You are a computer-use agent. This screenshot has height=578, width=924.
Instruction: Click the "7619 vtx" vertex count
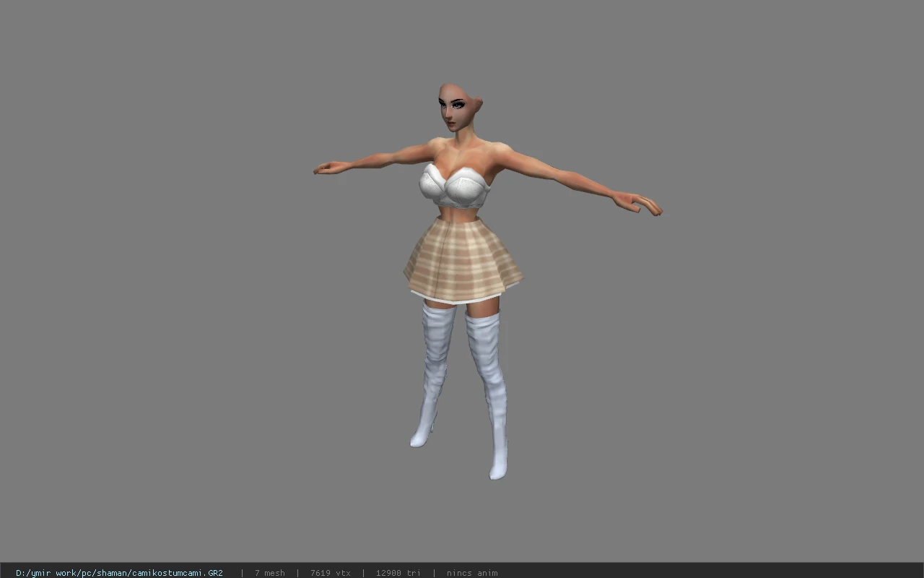pos(331,573)
